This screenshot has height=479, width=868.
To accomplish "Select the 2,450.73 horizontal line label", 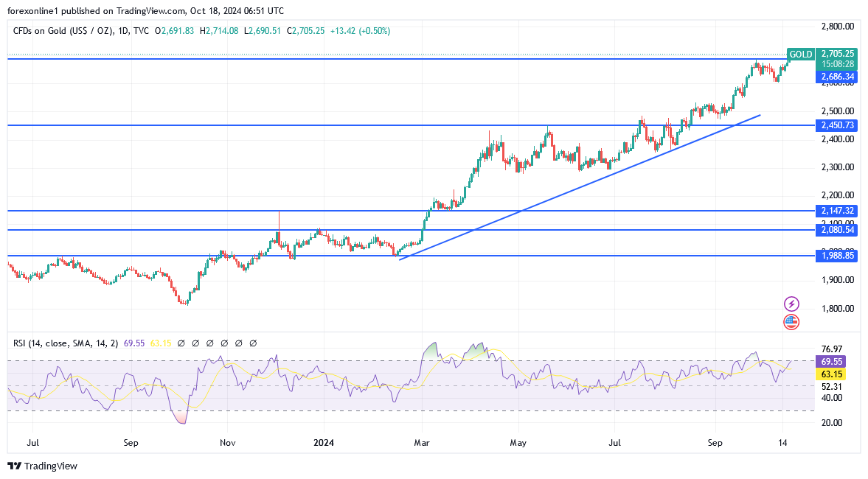I will [837, 125].
